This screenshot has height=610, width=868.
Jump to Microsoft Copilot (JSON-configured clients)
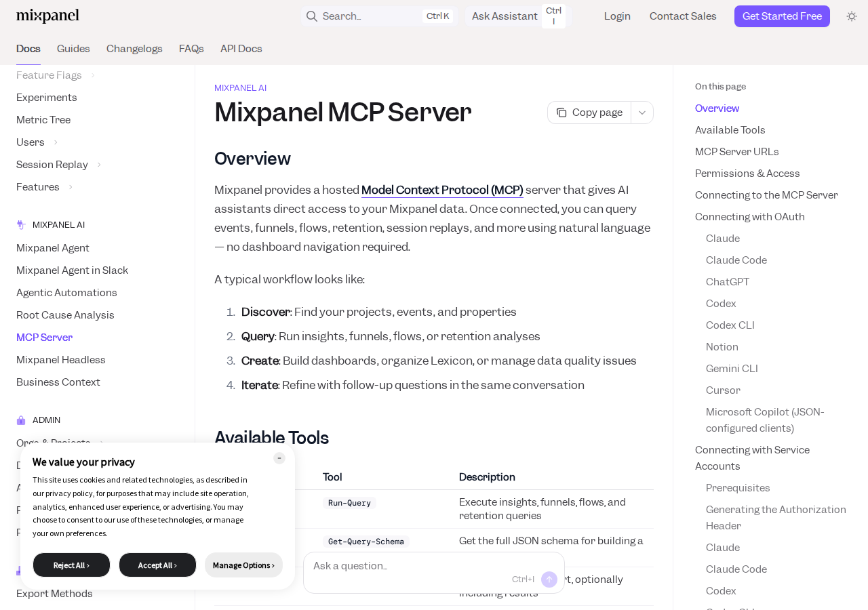[x=765, y=420]
